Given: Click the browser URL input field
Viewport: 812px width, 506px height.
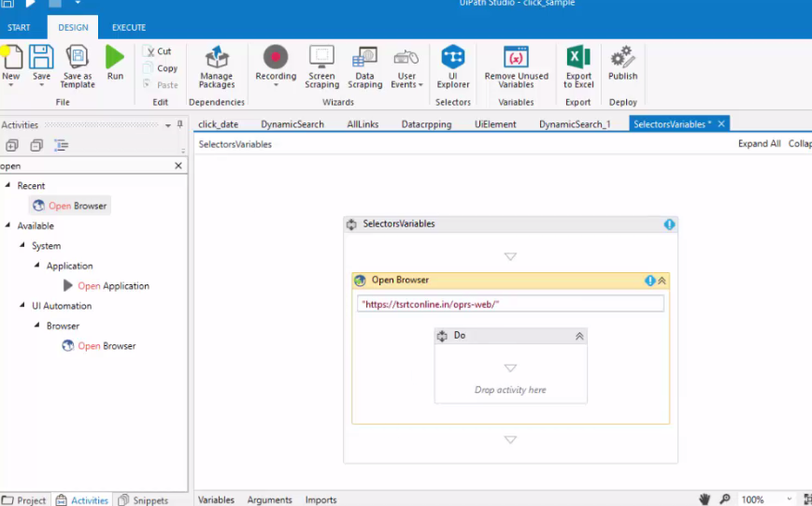Looking at the screenshot, I should [x=510, y=304].
